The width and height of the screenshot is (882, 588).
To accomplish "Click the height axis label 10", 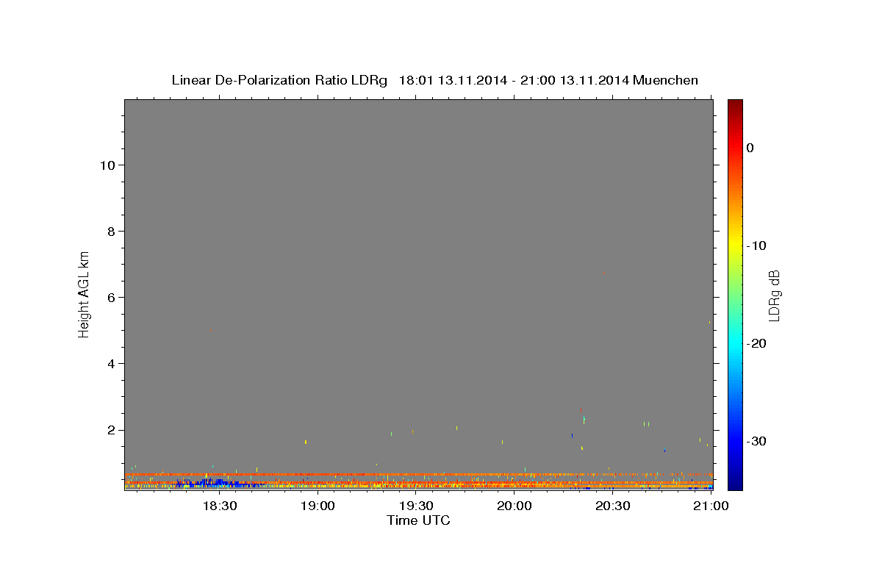I will pos(107,165).
